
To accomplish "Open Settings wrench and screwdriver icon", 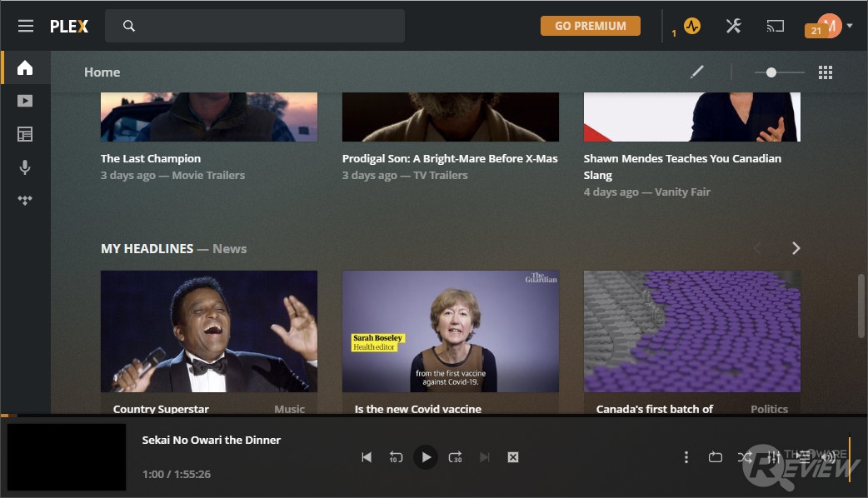I will [x=734, y=26].
